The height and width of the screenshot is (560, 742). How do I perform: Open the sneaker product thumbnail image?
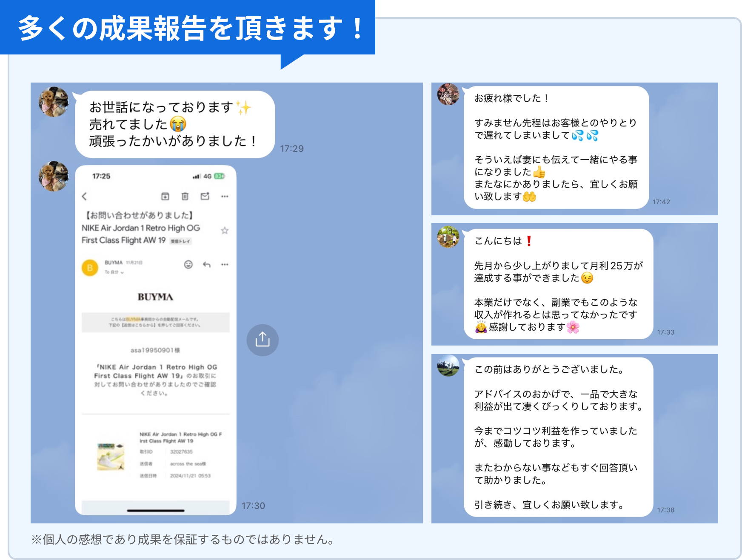pyautogui.click(x=111, y=457)
